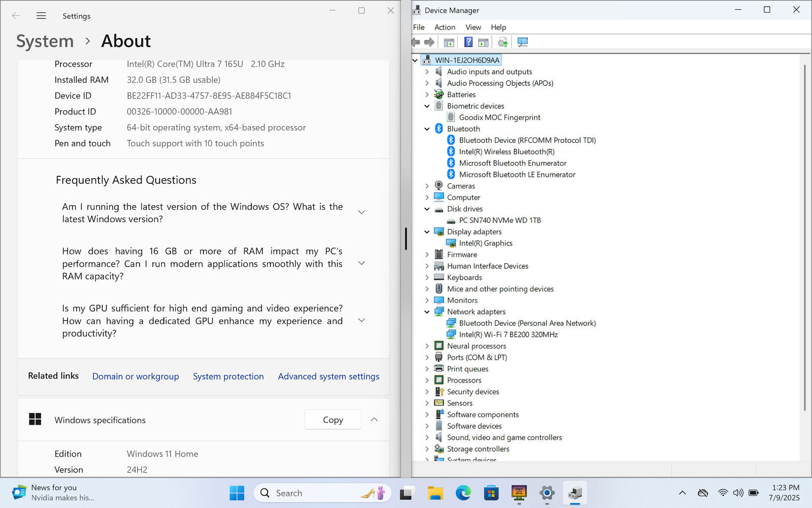Select the Goodix MOC Fingerprint device
The height and width of the screenshot is (508, 812).
(x=499, y=117)
